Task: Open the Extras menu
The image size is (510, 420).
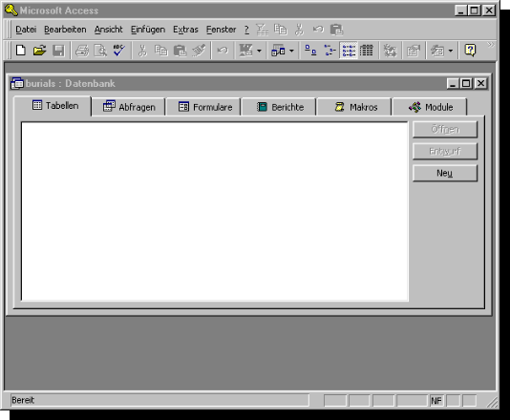Action: click(x=185, y=30)
